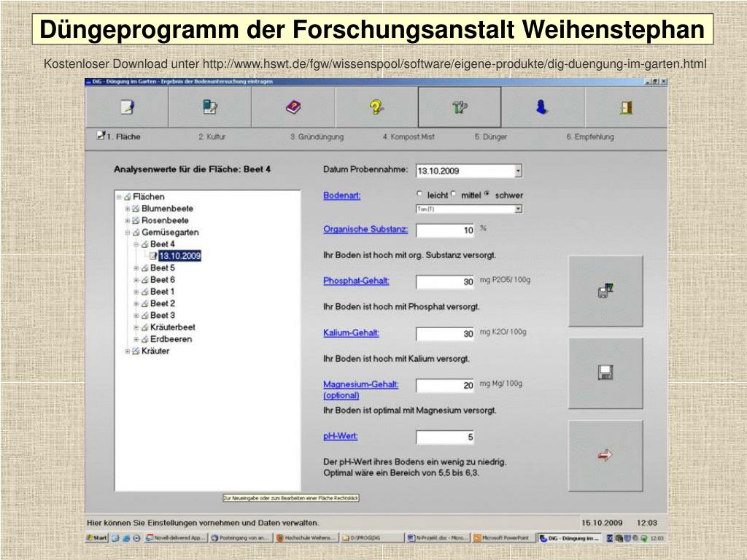Go to step 1. Fläche
This screenshot has width=747, height=560.
tap(119, 136)
